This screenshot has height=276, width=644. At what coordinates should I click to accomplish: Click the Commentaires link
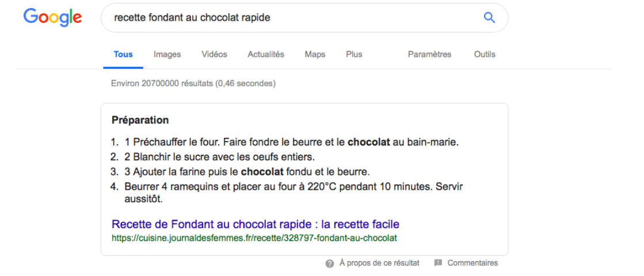coord(472,263)
